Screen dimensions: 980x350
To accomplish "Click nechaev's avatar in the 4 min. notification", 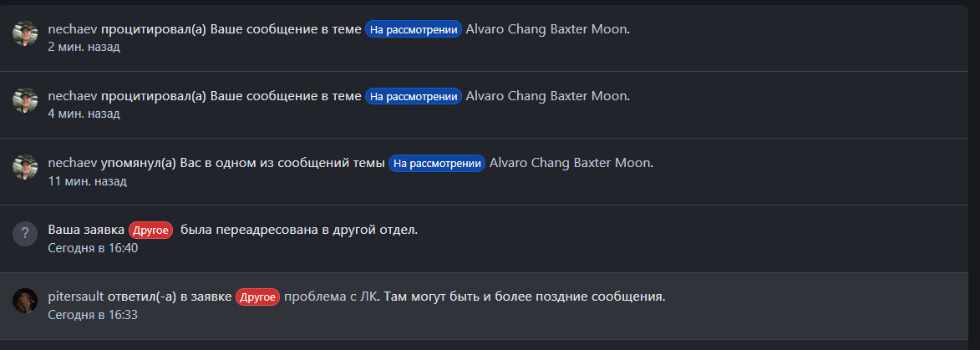I will (x=25, y=100).
